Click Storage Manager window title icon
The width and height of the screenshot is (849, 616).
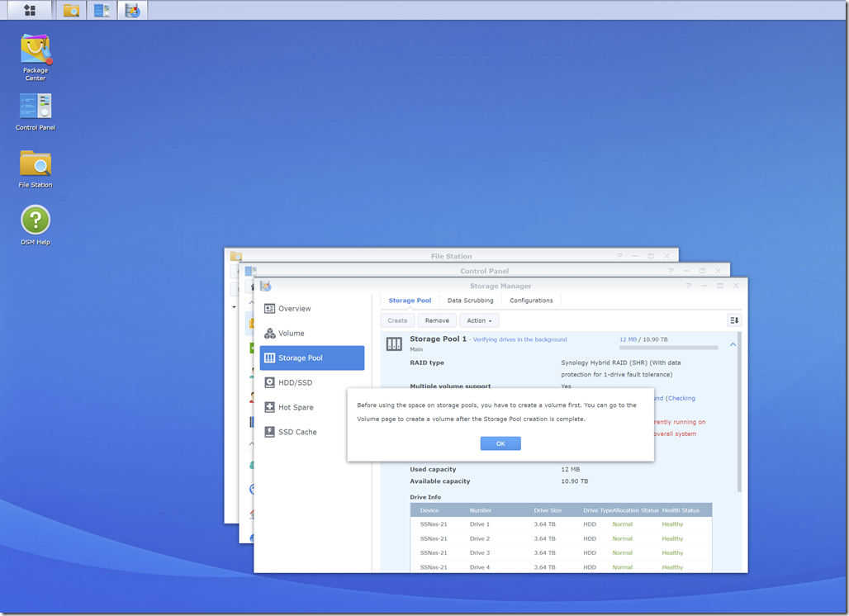point(265,286)
